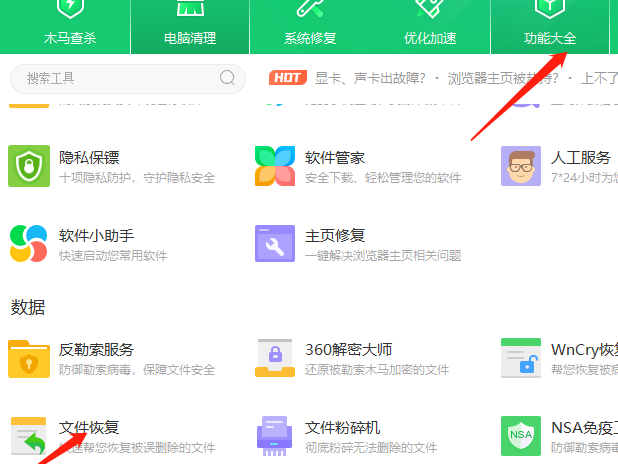The height and width of the screenshot is (464, 618).
Task: Click 快速启动您常用软件 description
Action: pyautogui.click(x=113, y=255)
